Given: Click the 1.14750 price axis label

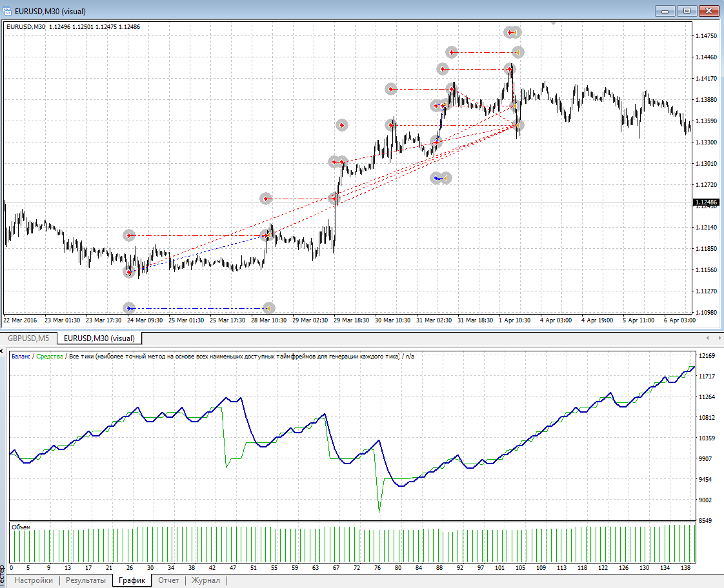Looking at the screenshot, I should click(x=707, y=35).
